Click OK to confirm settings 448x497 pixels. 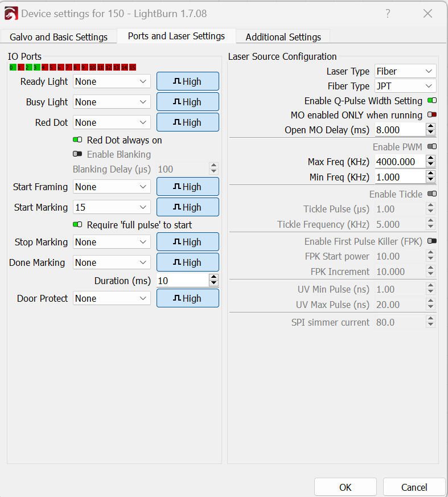(x=346, y=487)
